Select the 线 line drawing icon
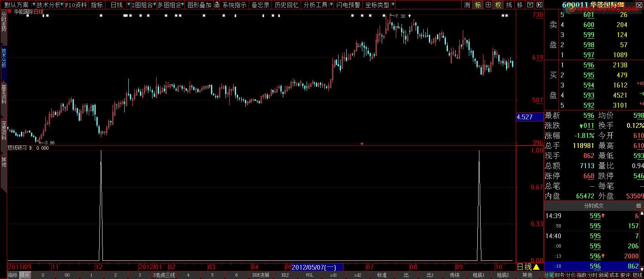This screenshot has height=279, width=644. (509, 5)
